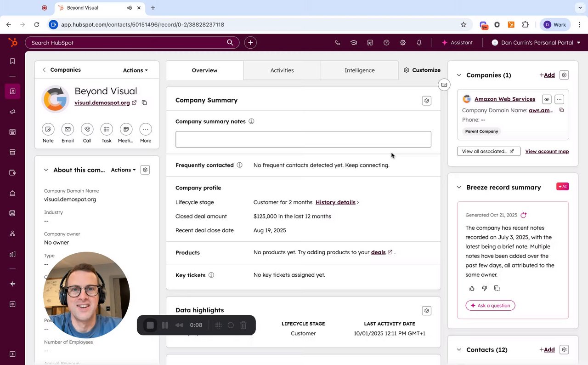Open Actions dropdown in About this company
588x365 pixels.
click(x=124, y=170)
